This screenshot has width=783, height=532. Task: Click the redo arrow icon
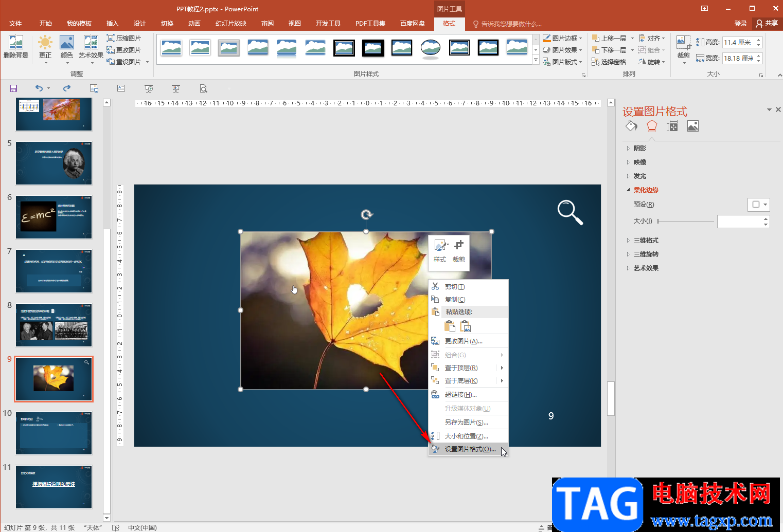(67, 88)
